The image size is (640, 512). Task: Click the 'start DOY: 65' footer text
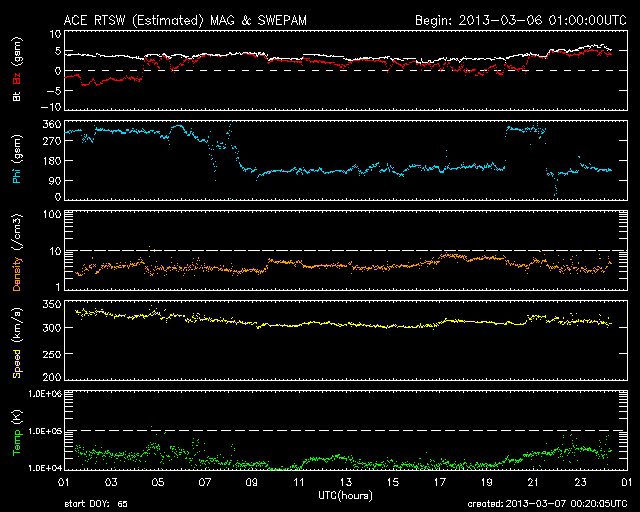click(x=96, y=504)
